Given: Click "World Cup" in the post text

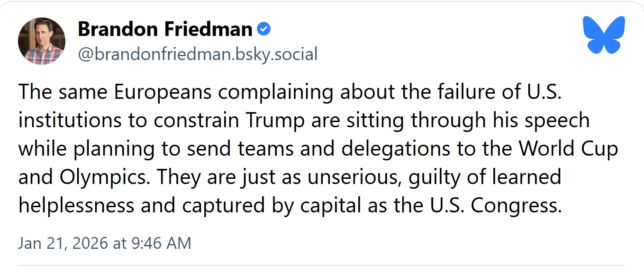Looking at the screenshot, I should pyautogui.click(x=568, y=149).
